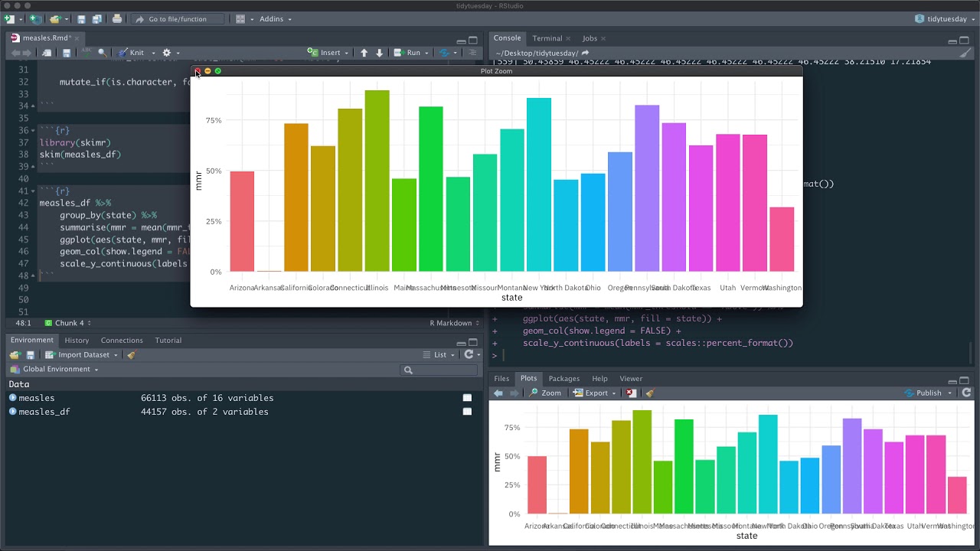Save the measles.Rmd document
This screenshot has height=551, width=980.
pos(67,53)
